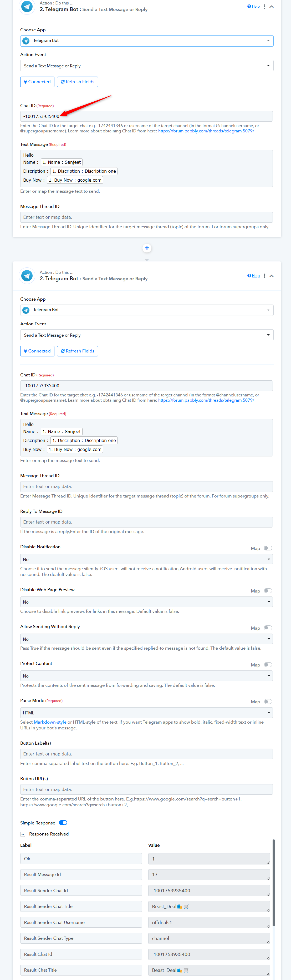The height and width of the screenshot is (980, 291).
Task: Open the three-dot menu of top action
Action: [x=264, y=7]
